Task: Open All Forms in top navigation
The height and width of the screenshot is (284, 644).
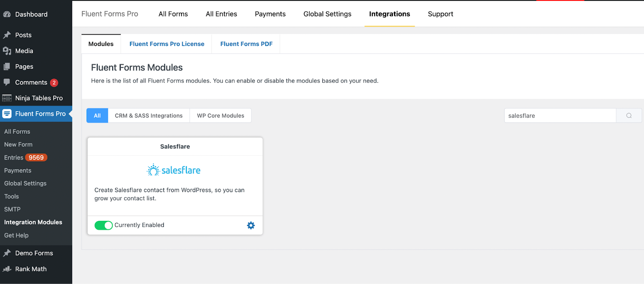Action: click(173, 14)
